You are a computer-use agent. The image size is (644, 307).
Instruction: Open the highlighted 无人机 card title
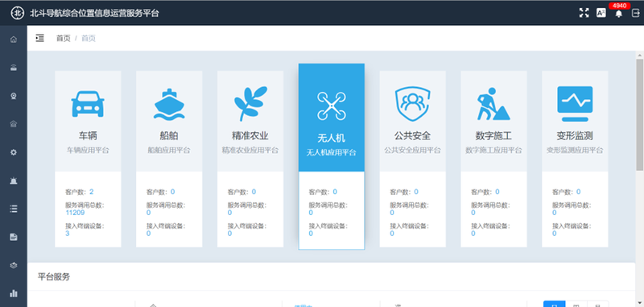click(x=332, y=138)
